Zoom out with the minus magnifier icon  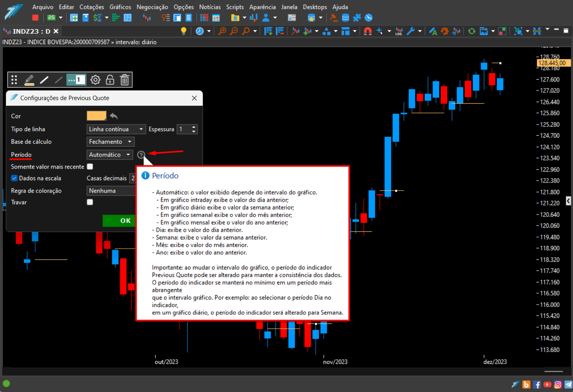[234, 31]
